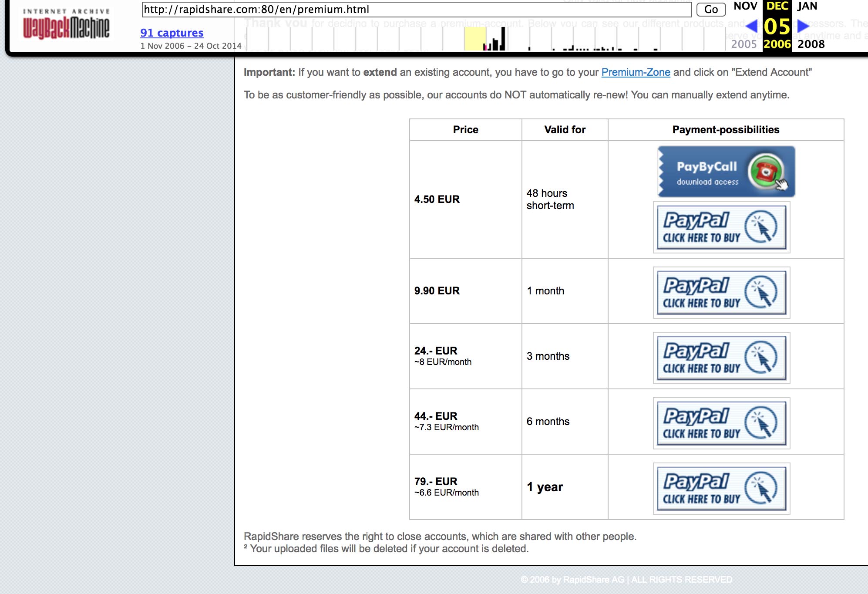The height and width of the screenshot is (594, 868).
Task: Open the Wayback Machine logo home
Action: coord(66,24)
